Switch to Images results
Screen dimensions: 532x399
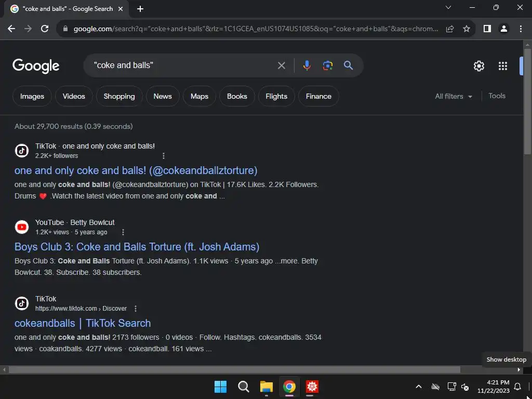click(32, 96)
